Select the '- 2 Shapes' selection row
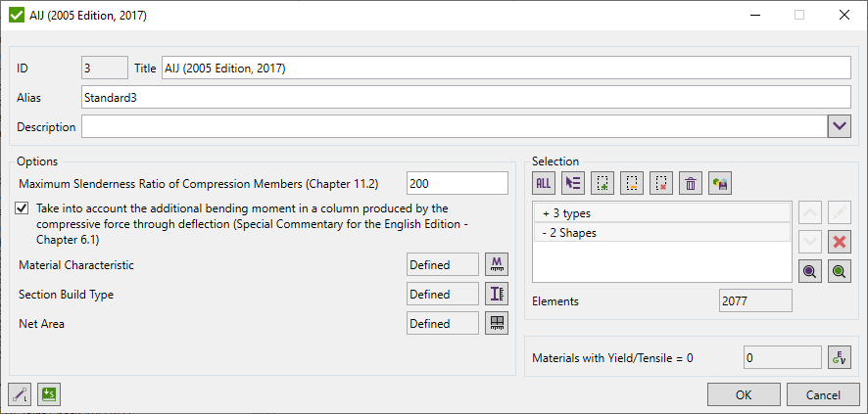The image size is (868, 414). 663,233
